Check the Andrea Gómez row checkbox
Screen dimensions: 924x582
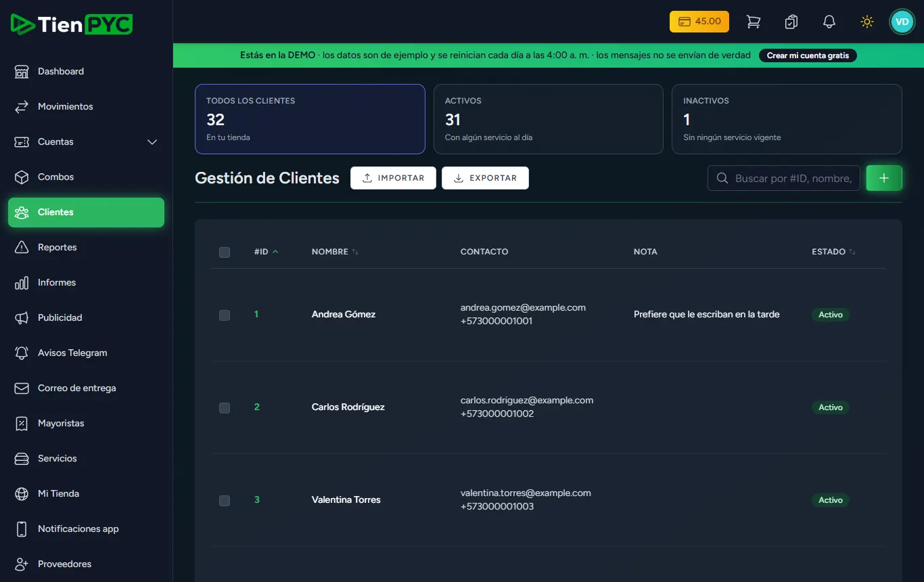pos(225,315)
